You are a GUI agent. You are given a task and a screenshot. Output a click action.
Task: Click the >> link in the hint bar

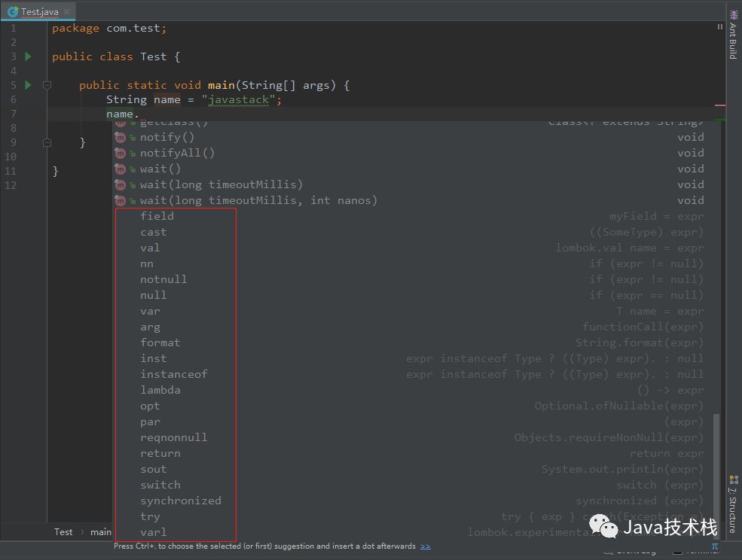click(426, 546)
